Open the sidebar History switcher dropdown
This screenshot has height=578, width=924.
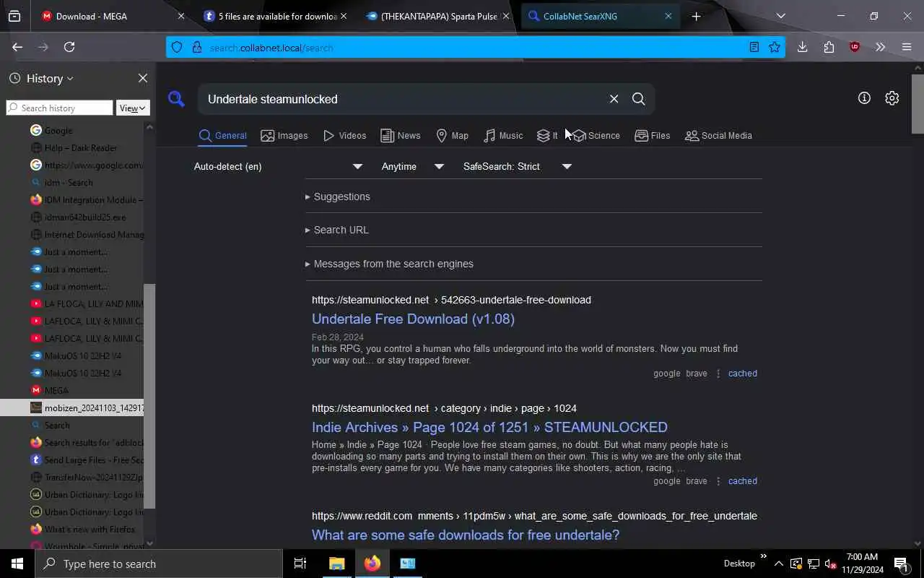click(x=42, y=78)
